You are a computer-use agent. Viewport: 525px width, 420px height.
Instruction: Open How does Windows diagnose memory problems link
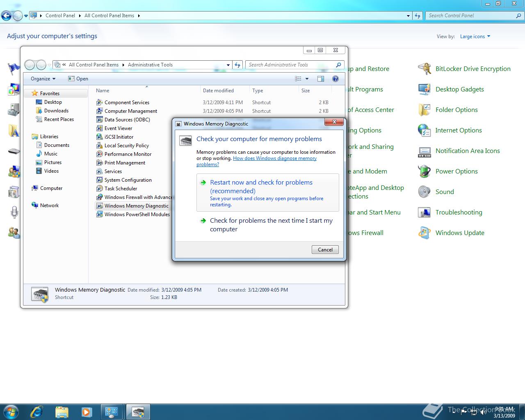coord(256,161)
